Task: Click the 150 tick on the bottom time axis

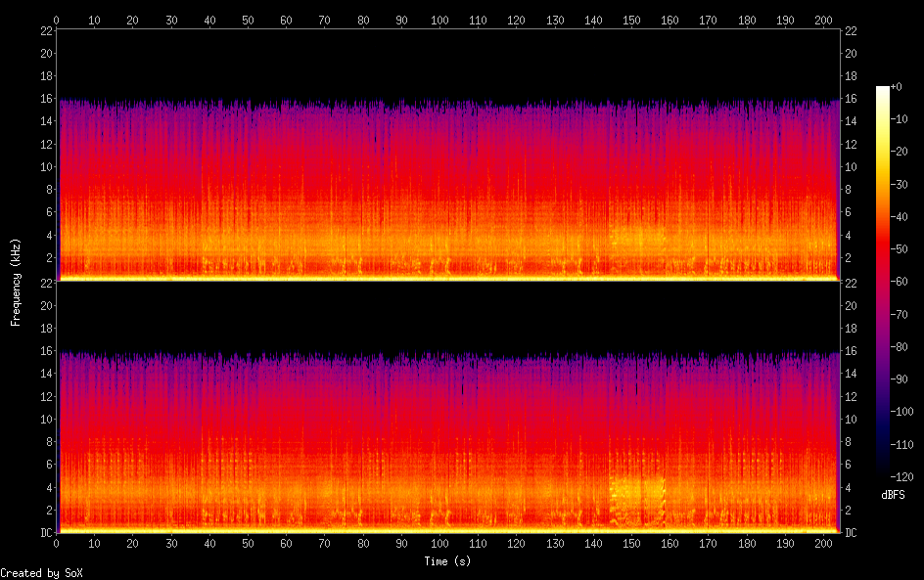Action: pyautogui.click(x=631, y=544)
